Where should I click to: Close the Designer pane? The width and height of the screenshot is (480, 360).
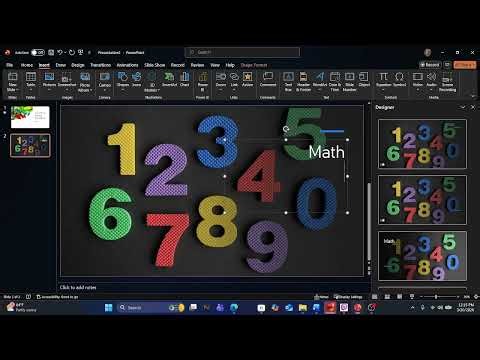[x=473, y=107]
